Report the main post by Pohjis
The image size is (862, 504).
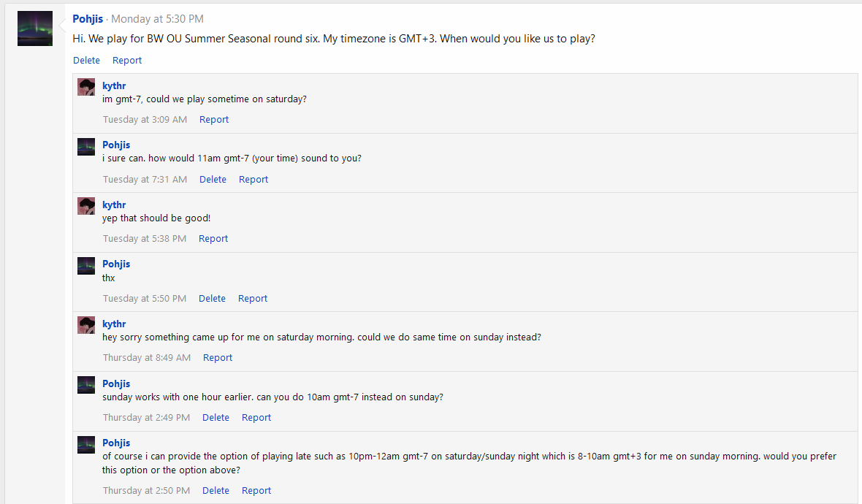(x=127, y=61)
